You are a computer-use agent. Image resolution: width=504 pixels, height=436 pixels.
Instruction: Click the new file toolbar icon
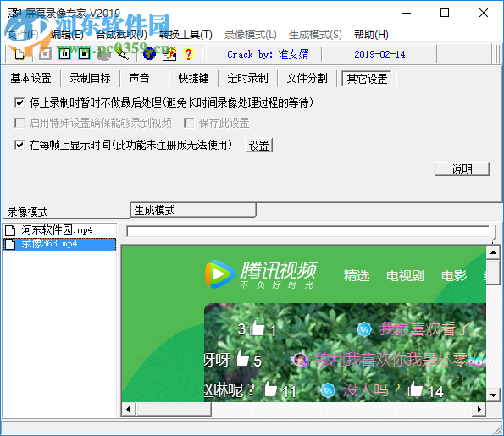click(x=20, y=54)
